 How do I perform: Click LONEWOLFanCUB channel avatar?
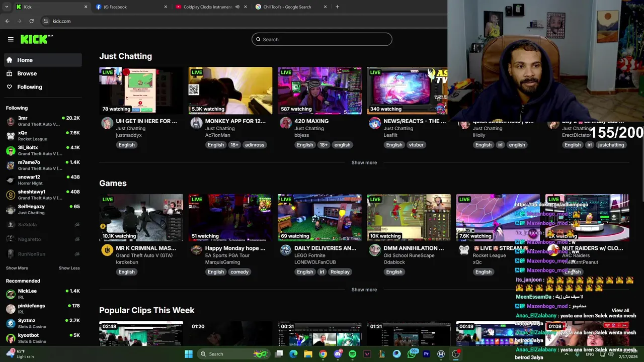pyautogui.click(x=285, y=250)
